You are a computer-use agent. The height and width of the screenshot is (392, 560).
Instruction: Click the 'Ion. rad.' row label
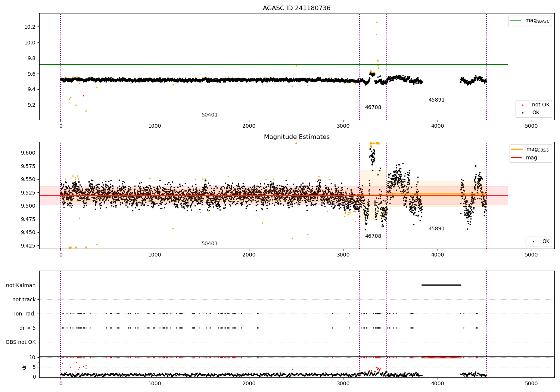[25, 314]
